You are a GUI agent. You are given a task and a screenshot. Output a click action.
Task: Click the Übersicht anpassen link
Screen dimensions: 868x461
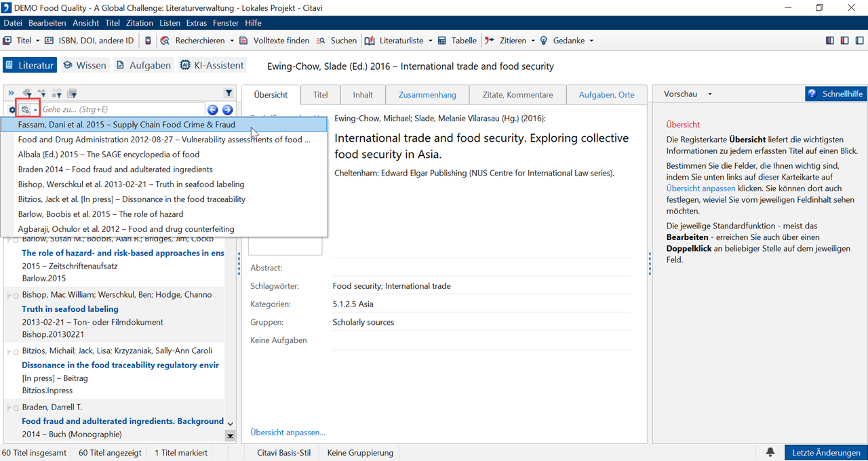tap(288, 432)
